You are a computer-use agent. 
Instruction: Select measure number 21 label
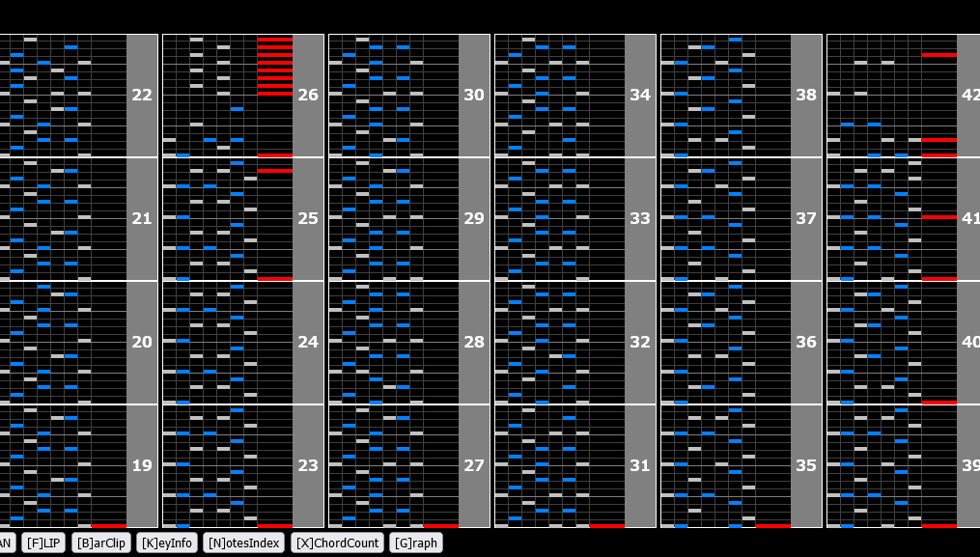[x=142, y=218]
